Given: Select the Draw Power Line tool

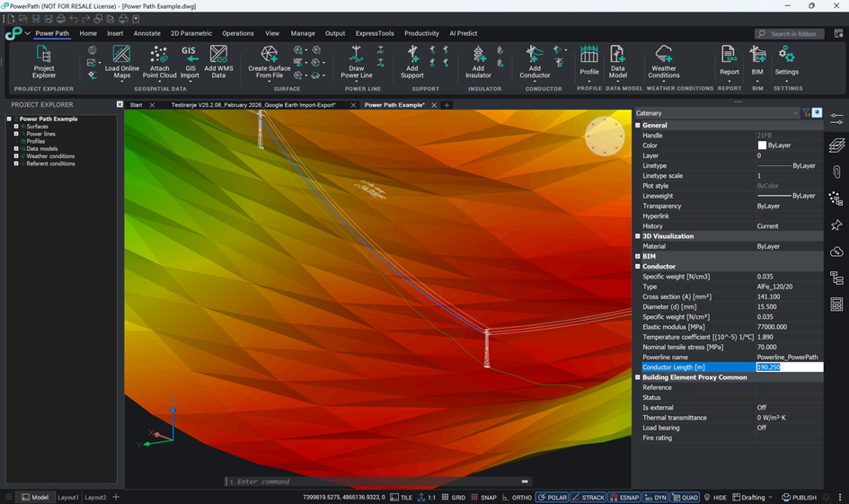Looking at the screenshot, I should pyautogui.click(x=357, y=61).
